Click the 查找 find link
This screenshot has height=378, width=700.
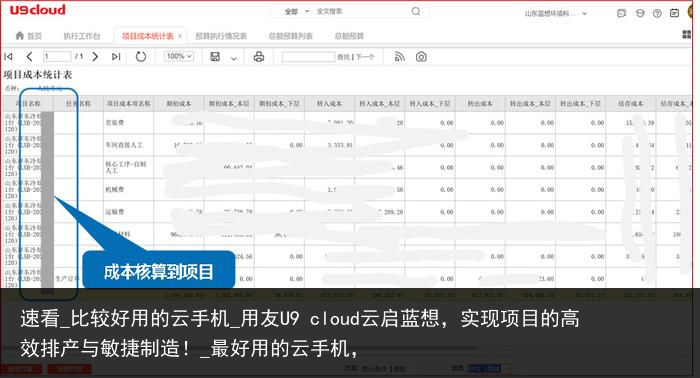[343, 57]
